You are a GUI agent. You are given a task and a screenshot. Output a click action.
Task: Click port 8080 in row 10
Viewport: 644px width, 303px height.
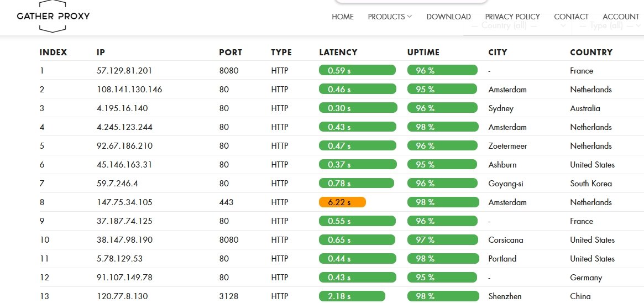point(228,240)
